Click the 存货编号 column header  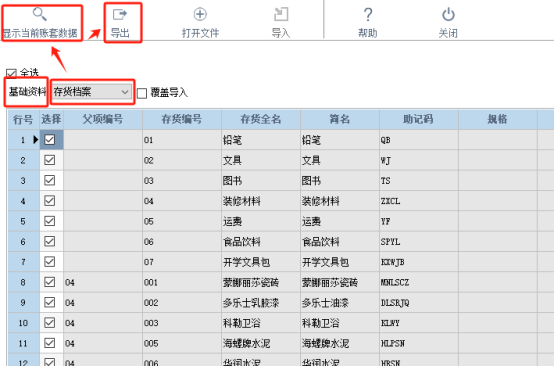(x=182, y=119)
